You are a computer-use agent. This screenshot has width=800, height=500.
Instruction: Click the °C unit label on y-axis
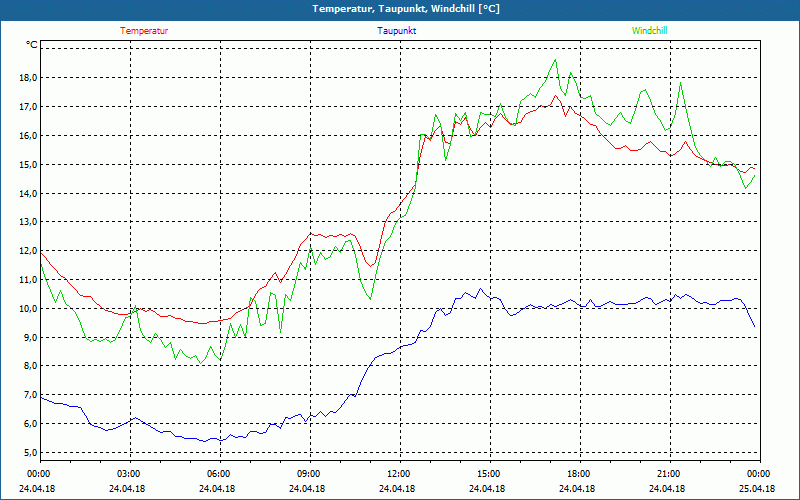pos(31,45)
